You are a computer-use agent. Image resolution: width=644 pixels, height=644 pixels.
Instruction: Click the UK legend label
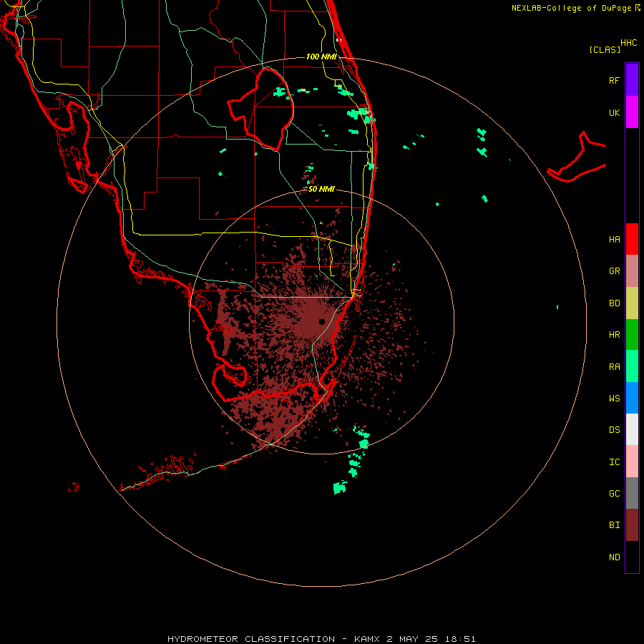point(614,113)
